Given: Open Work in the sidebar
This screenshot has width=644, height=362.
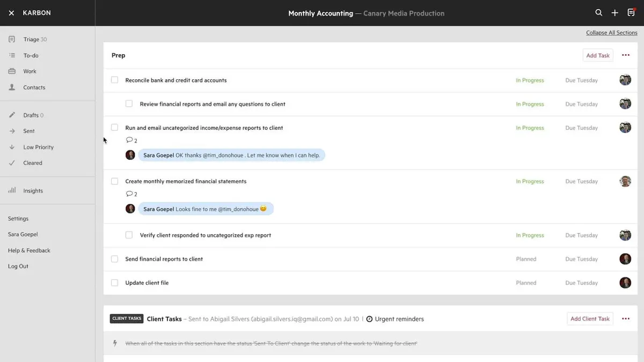Looking at the screenshot, I should 30,71.
